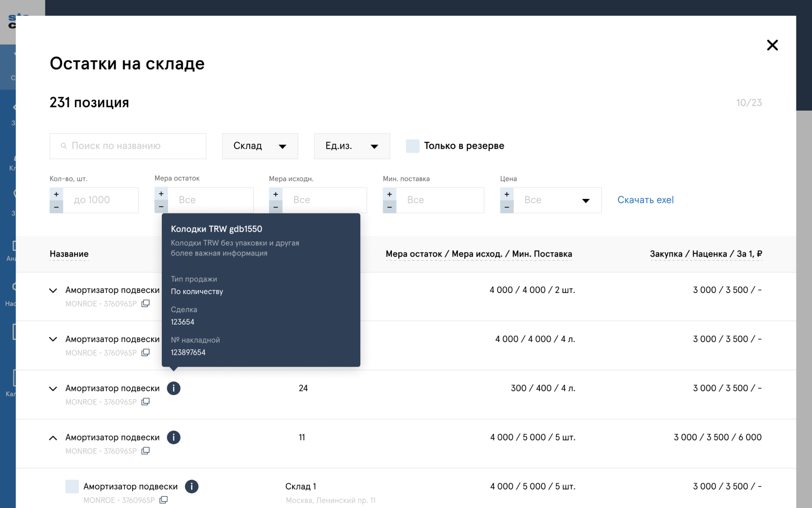This screenshot has height=508, width=812.
Task: Click the Мин. поставка input field
Action: point(440,200)
